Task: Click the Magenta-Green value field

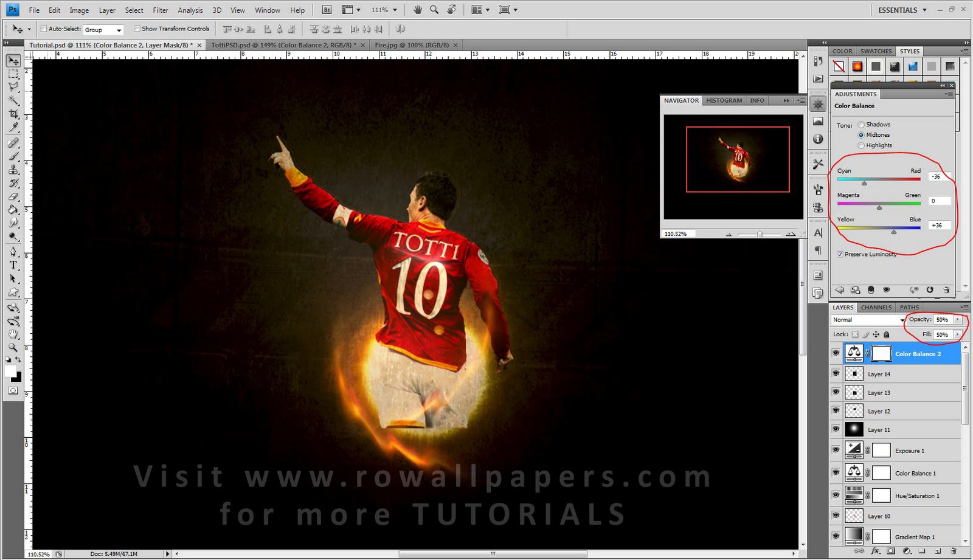Action: coord(940,201)
